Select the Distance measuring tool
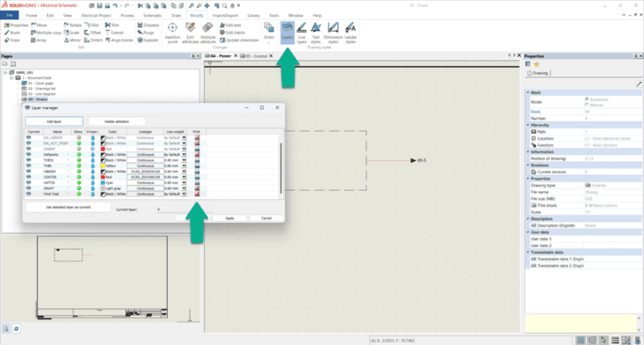644x345 pixels. click(148, 25)
